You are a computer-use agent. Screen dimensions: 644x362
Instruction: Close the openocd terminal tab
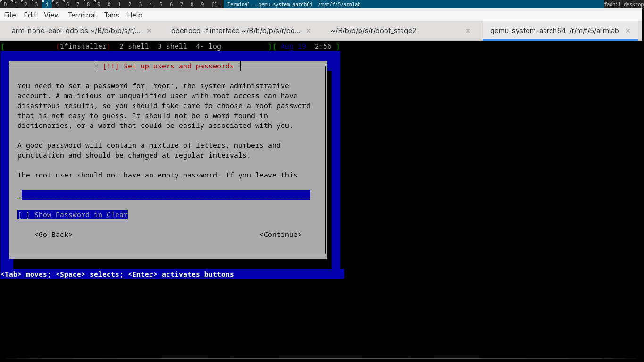tap(309, 31)
